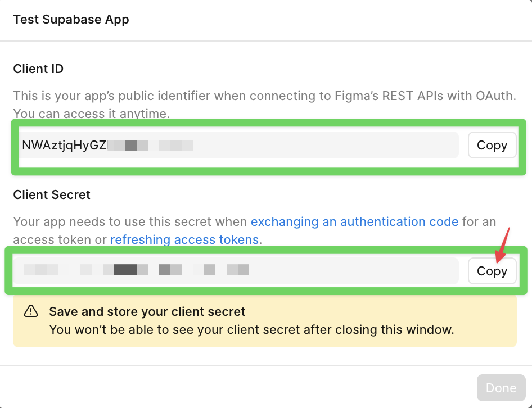Copy the Client ID value
532x408 pixels.
[x=492, y=145]
